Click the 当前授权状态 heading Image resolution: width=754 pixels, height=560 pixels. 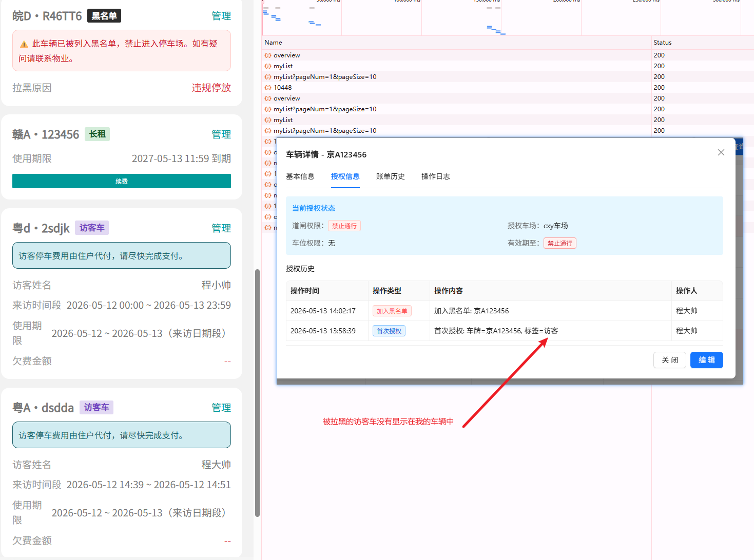314,208
